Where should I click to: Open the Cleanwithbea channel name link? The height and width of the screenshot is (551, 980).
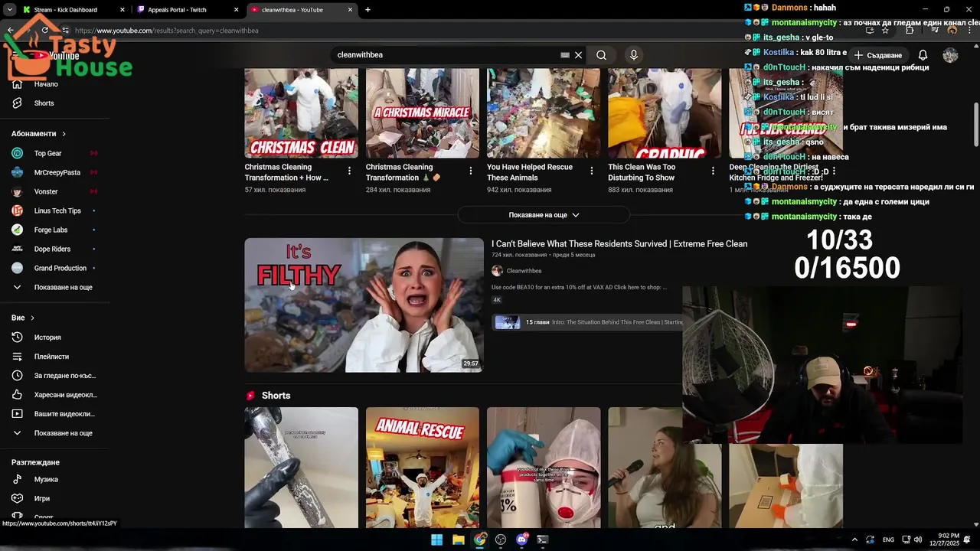tap(524, 271)
